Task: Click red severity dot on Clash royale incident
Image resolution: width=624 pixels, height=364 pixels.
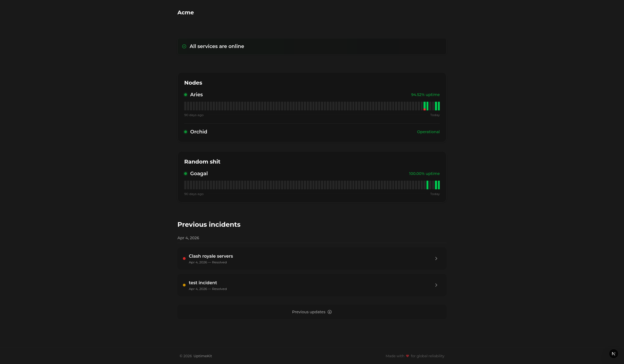Action: [x=184, y=258]
